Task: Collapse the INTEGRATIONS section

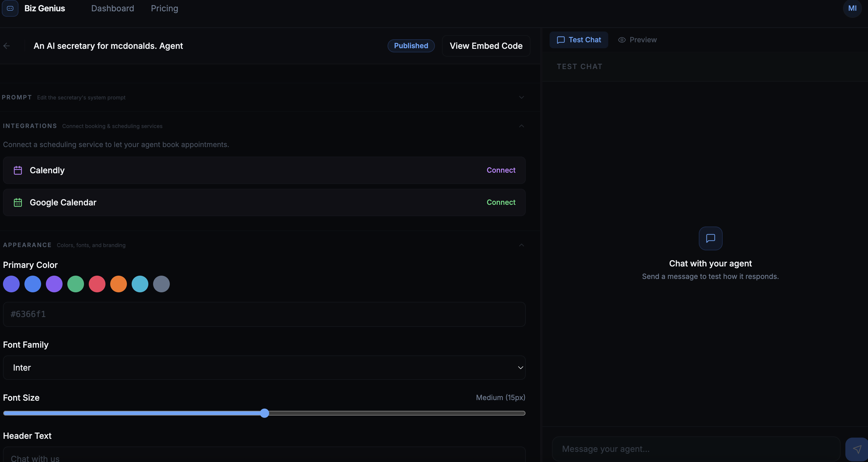Action: point(521,126)
